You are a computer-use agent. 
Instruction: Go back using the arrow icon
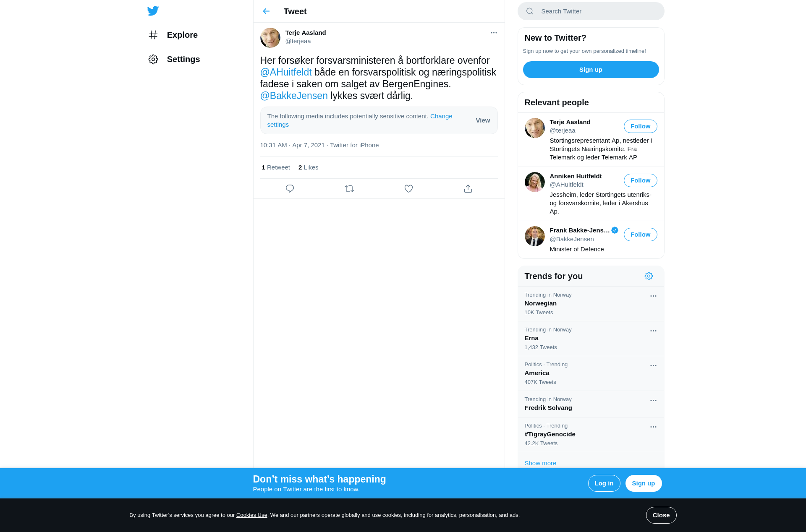click(x=266, y=11)
